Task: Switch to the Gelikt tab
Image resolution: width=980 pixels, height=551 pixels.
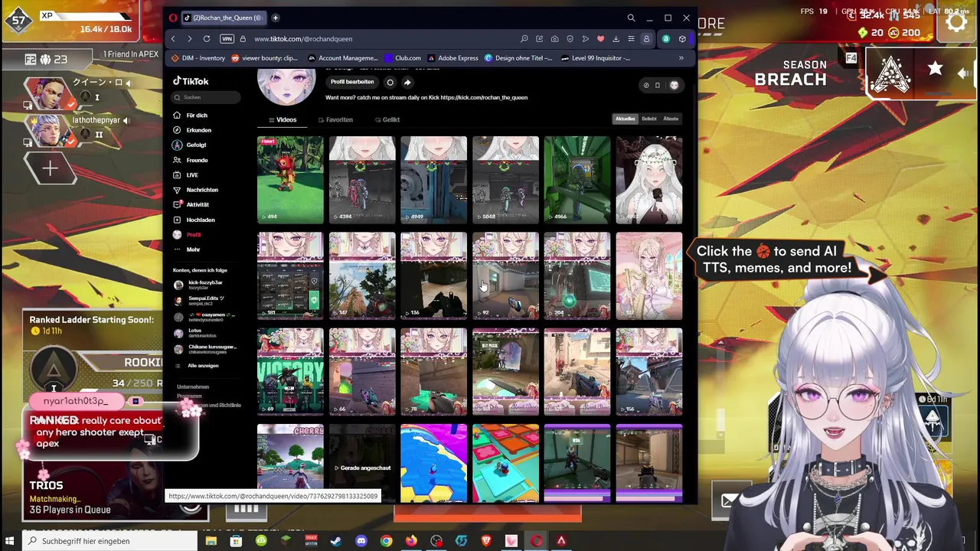Action: [387, 119]
